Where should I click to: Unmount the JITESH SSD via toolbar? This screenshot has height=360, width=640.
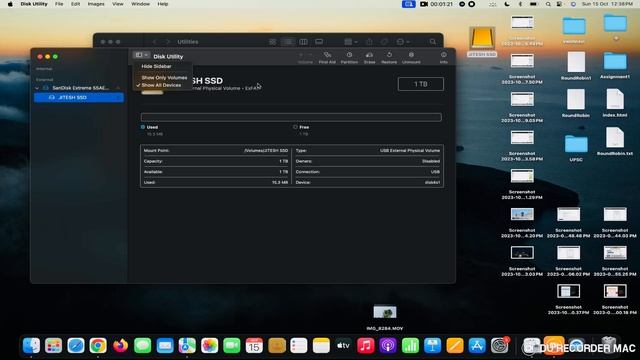pyautogui.click(x=411, y=58)
